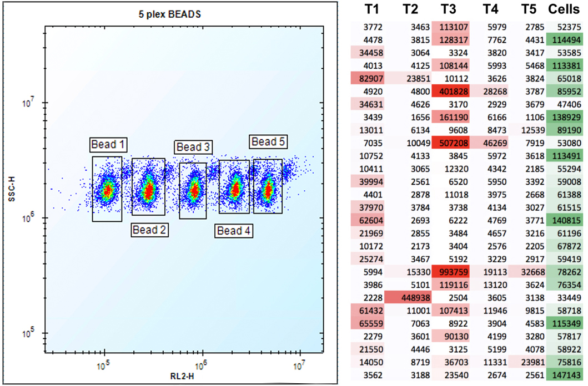Click the T1 column header

click(x=373, y=9)
